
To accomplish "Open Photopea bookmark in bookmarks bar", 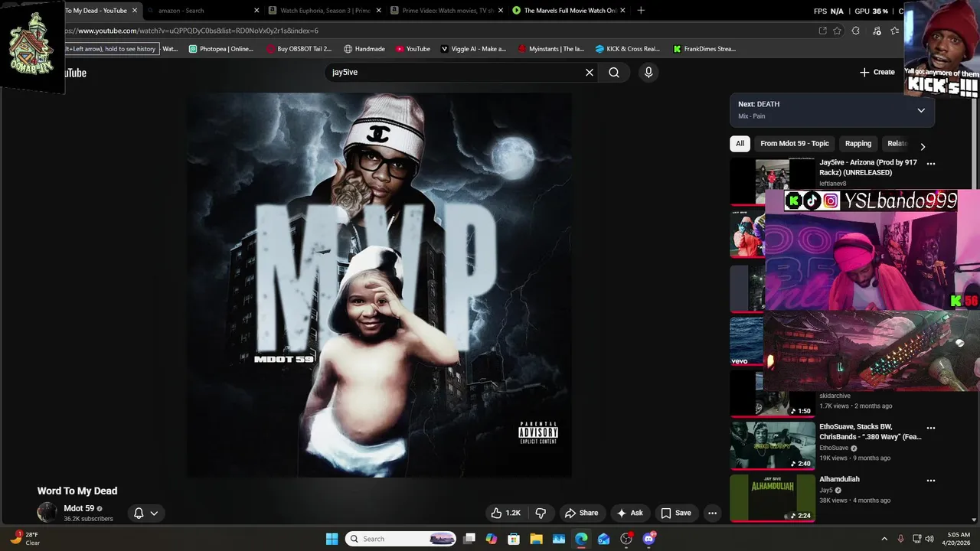I will [x=220, y=49].
